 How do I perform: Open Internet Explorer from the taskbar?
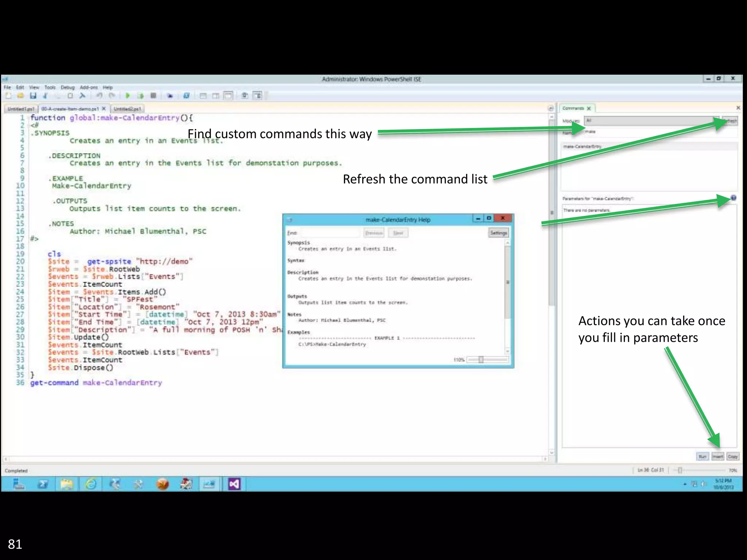point(91,484)
